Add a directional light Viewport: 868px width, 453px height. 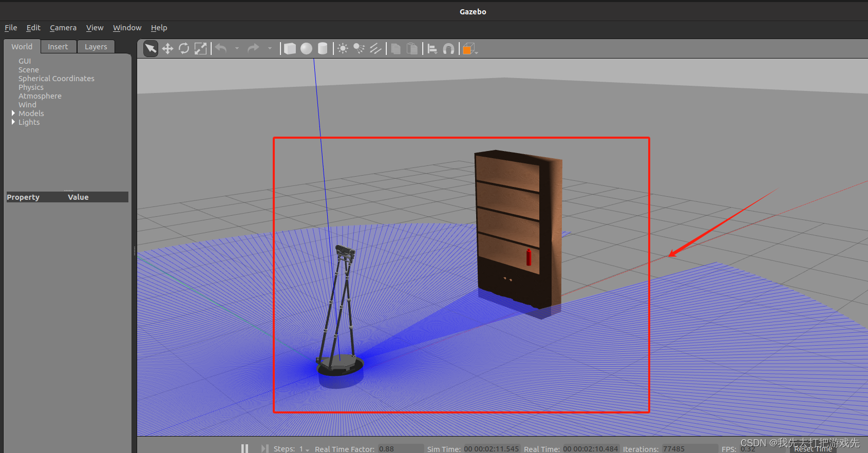(375, 49)
